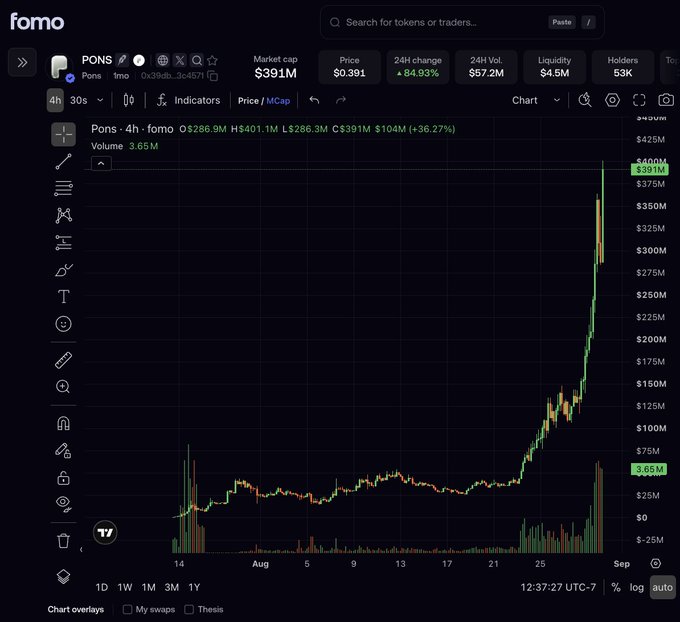Remove drawings with trash icon
This screenshot has height=622, width=680.
pos(63,541)
